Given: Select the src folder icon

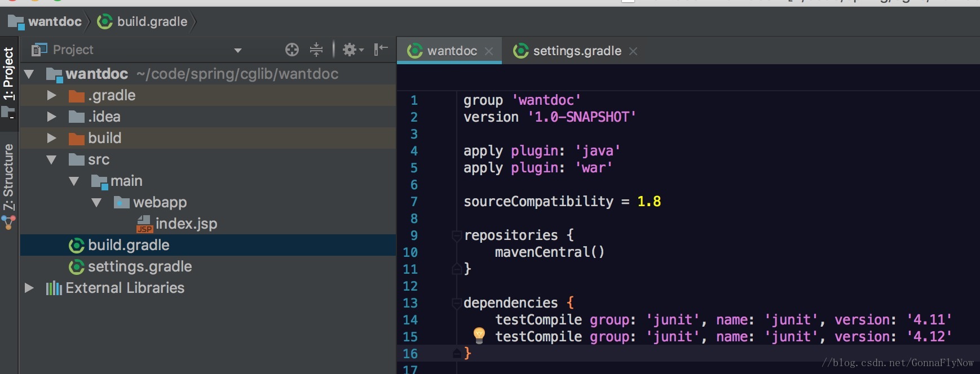Looking at the screenshot, I should tap(76, 160).
